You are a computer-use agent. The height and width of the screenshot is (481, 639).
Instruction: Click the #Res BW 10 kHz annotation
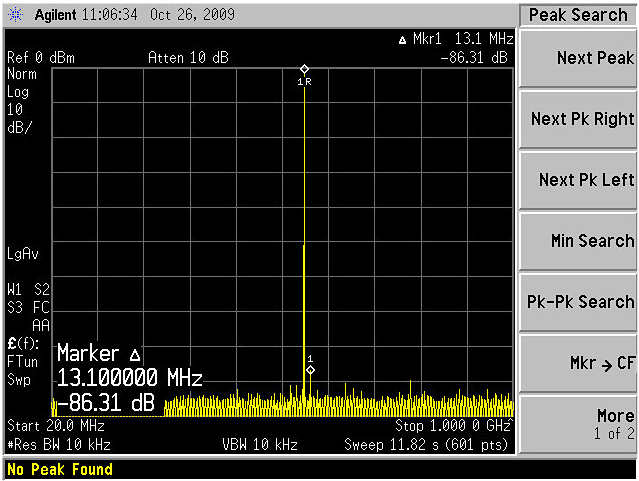(x=59, y=444)
